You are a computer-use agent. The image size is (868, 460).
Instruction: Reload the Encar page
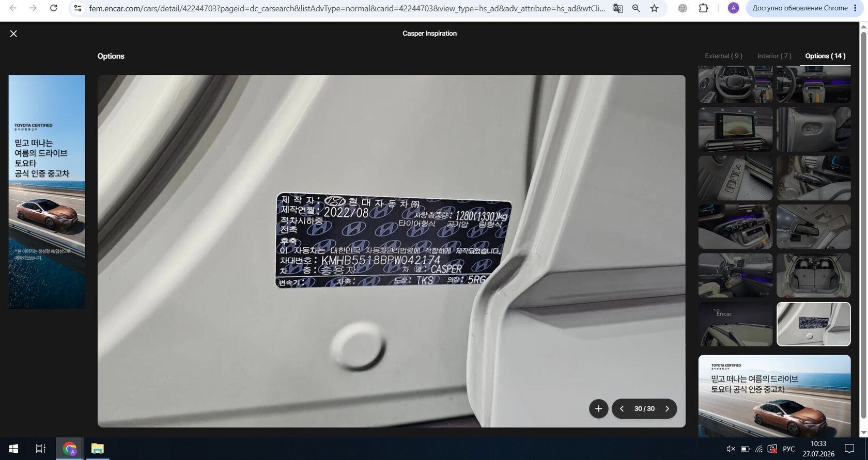coord(53,8)
